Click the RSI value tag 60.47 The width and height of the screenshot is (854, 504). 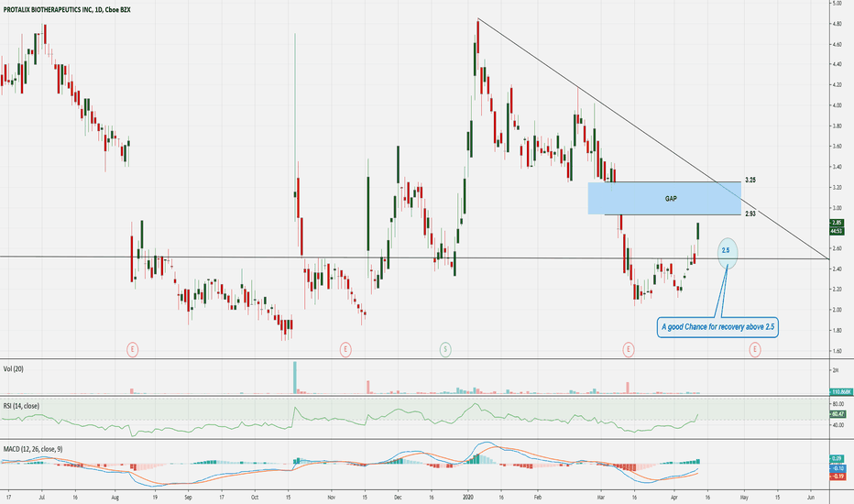click(837, 414)
